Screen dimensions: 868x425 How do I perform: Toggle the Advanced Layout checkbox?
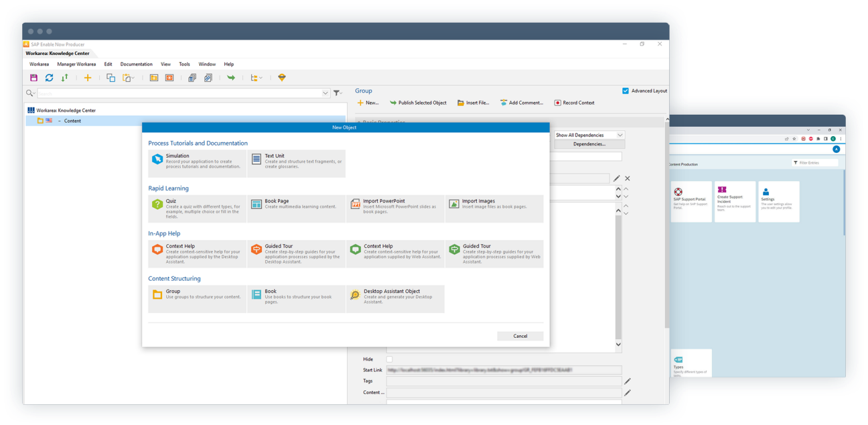[626, 90]
